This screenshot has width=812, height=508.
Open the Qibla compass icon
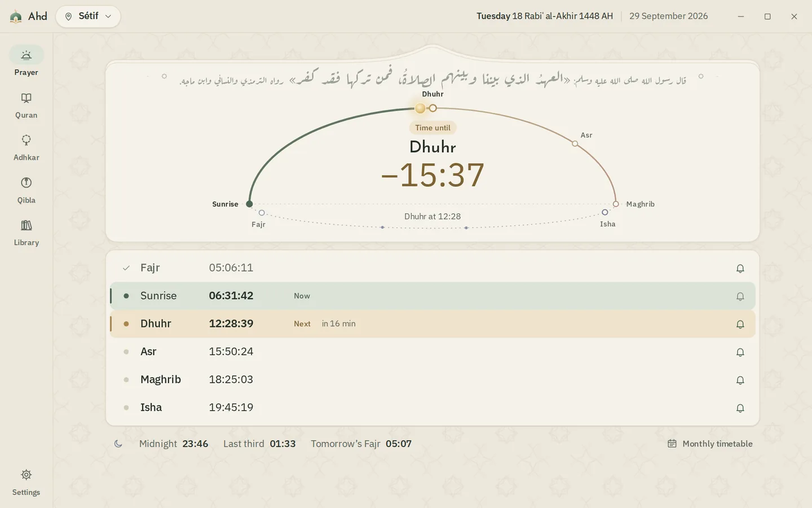pos(26,182)
